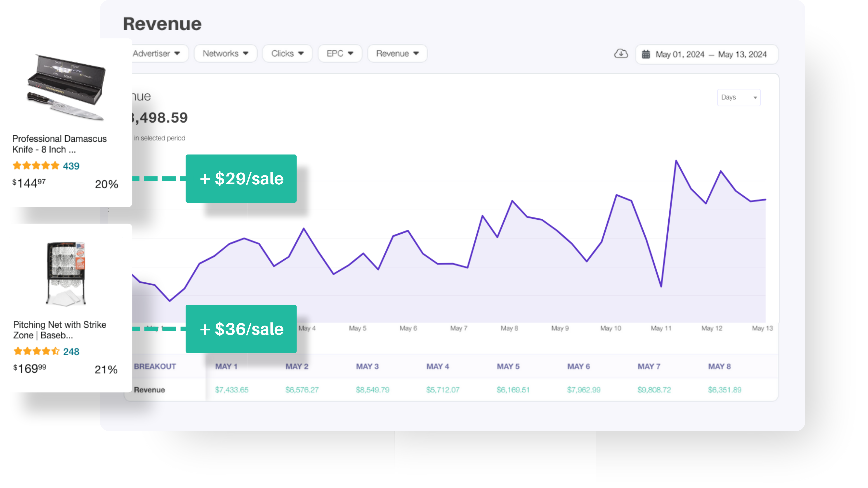Click the May 13 axis label
This screenshot has height=488, width=868.
[x=762, y=328]
